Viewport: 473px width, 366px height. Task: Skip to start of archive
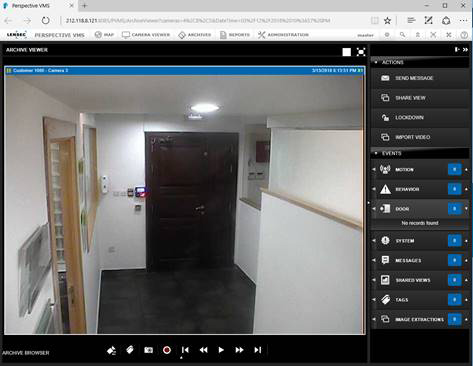click(185, 350)
